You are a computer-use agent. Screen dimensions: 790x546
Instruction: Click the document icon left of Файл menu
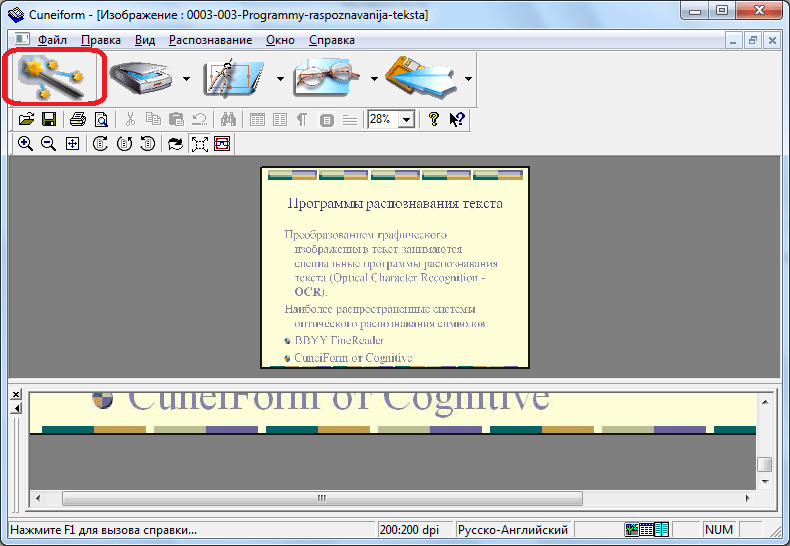tap(22, 39)
